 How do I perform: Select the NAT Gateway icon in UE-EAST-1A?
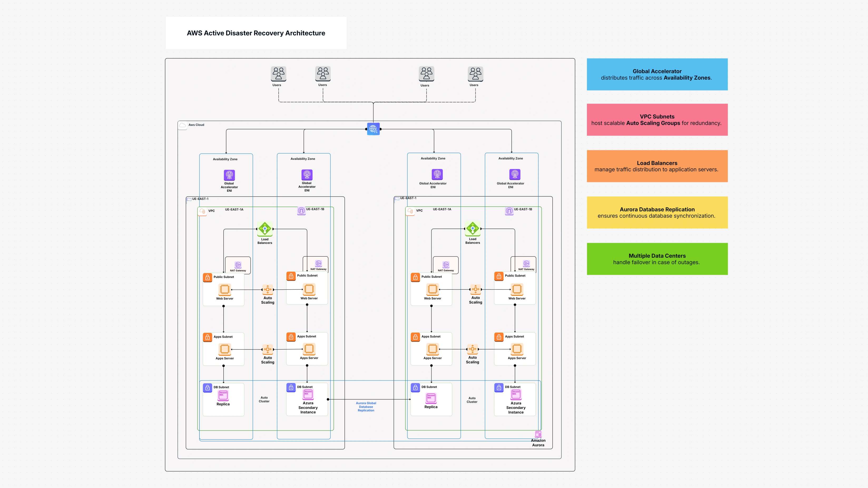click(x=238, y=264)
